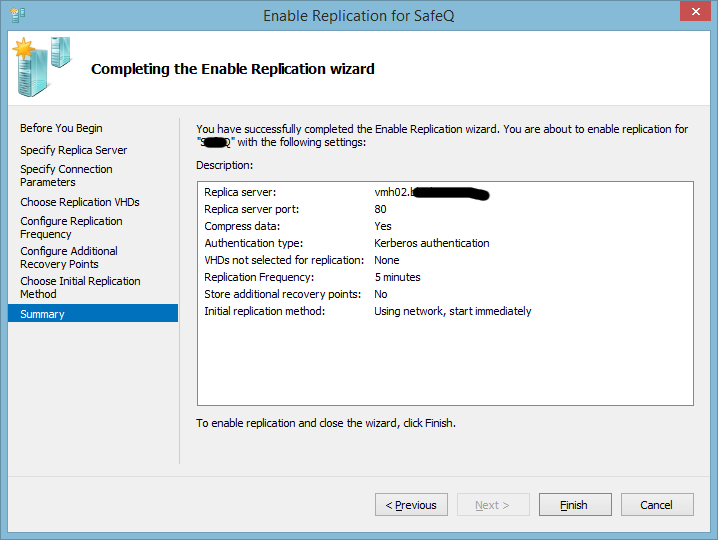Open the Specify Replica Server step

73,150
